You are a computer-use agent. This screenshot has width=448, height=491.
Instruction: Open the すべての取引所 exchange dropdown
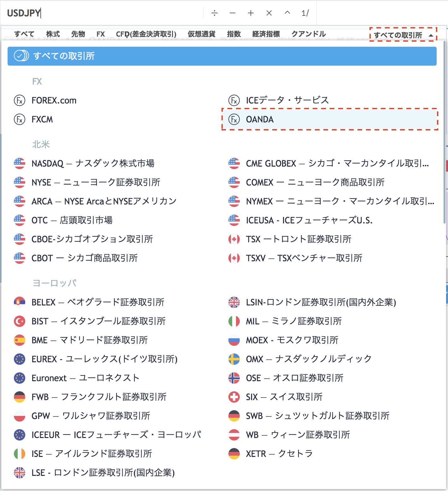(403, 35)
